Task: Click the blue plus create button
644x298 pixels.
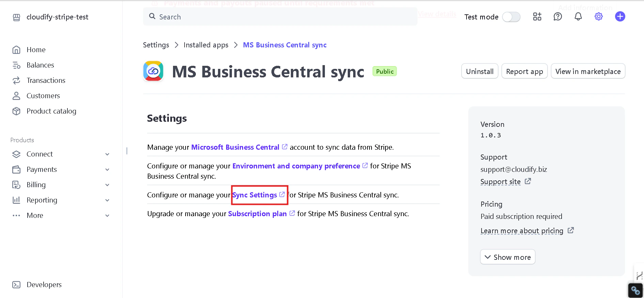Action: (x=620, y=16)
